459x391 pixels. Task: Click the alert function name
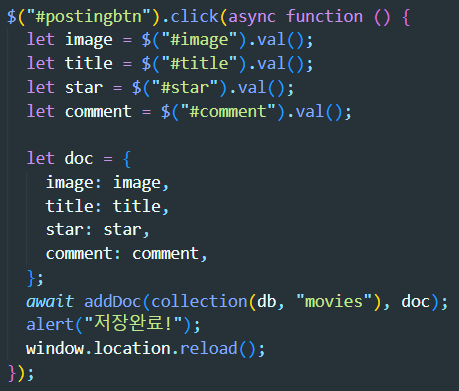(50, 324)
